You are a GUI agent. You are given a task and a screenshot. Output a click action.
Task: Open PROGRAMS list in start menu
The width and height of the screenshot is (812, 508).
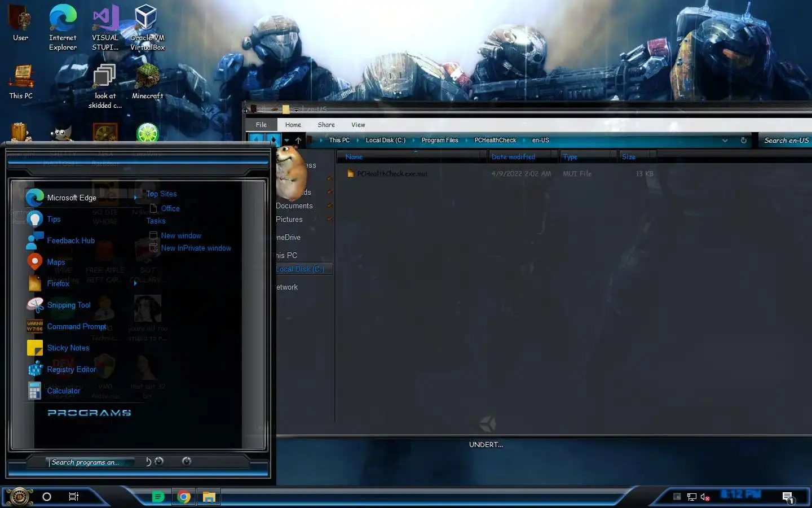coord(89,413)
